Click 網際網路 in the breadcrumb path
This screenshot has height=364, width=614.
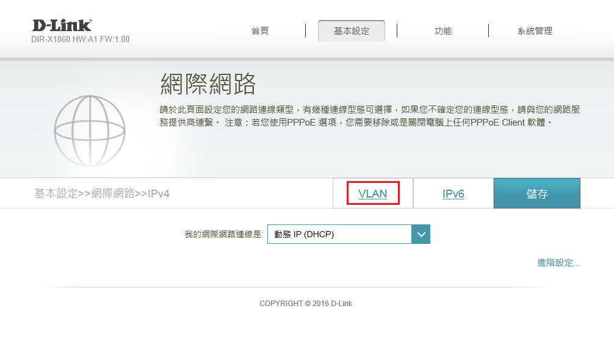coord(113,194)
